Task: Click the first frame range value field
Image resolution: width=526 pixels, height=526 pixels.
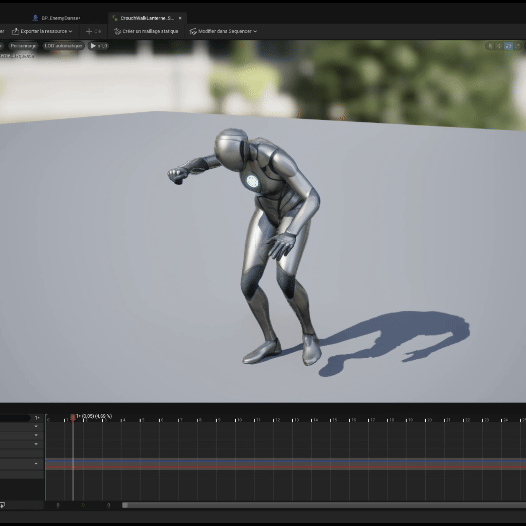Action: click(x=58, y=505)
